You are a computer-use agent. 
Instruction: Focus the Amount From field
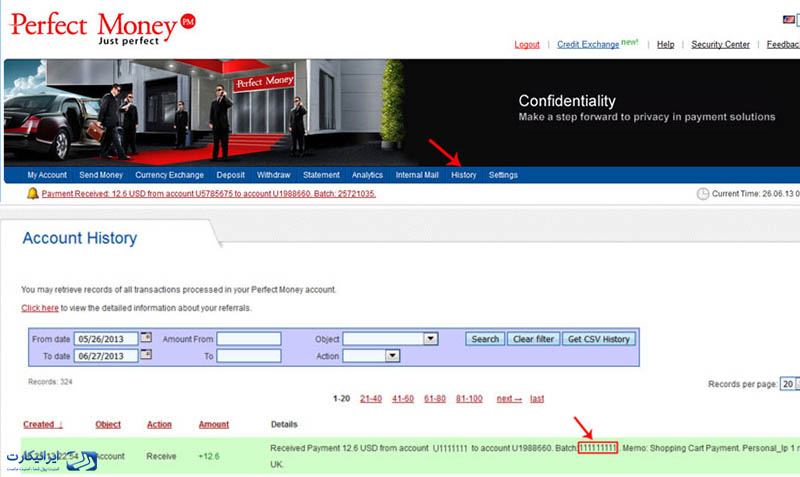point(249,339)
